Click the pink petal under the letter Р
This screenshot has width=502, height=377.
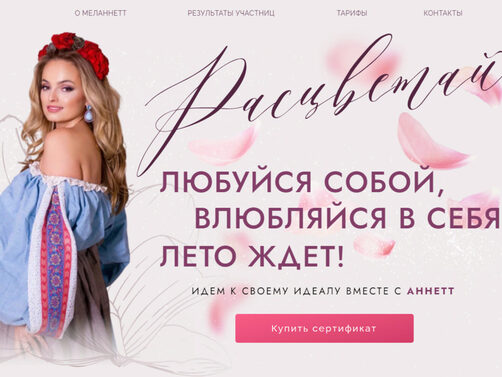224,146
